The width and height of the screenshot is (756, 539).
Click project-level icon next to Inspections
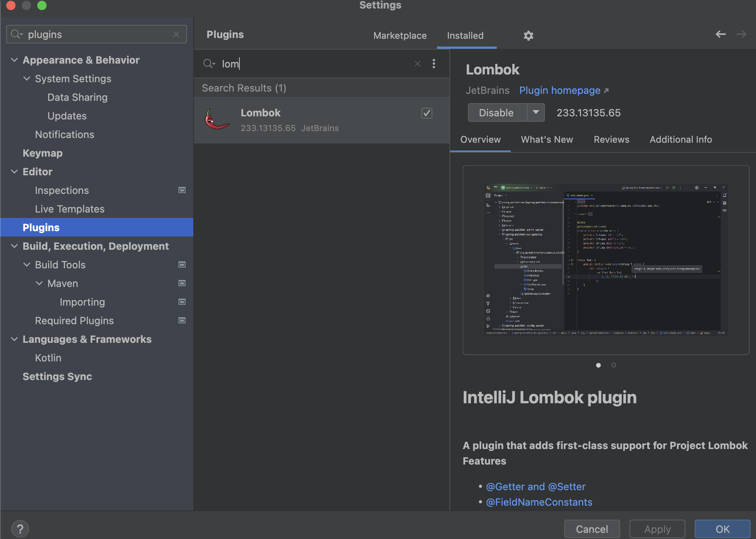(x=182, y=190)
